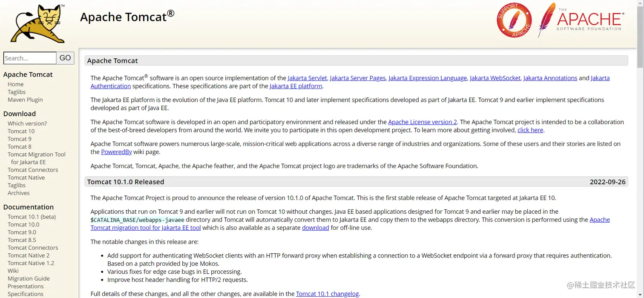
Task: Open Tomcat Migration Tool for Jakarta EE
Action: click(37, 158)
